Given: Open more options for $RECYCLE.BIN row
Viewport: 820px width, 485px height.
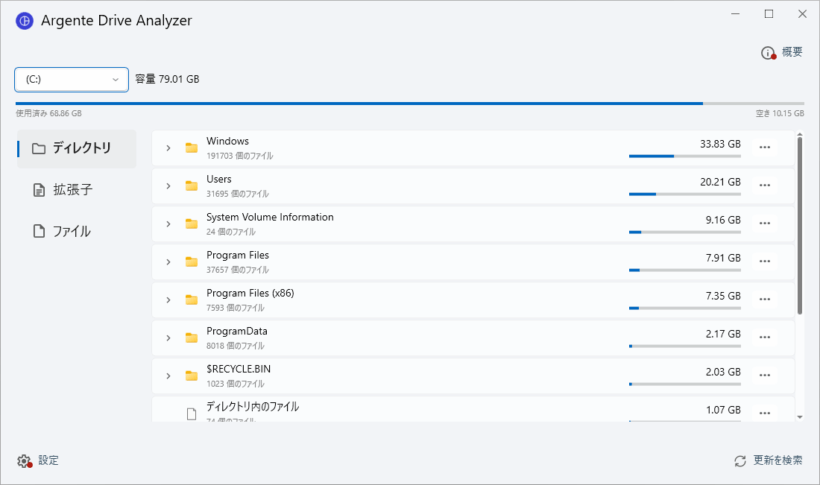Looking at the screenshot, I should click(765, 375).
